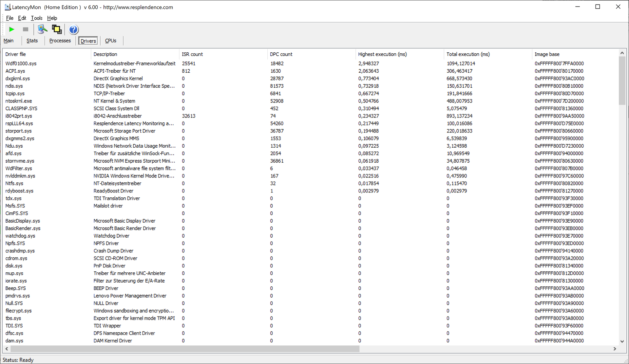The height and width of the screenshot is (364, 629).
Task: Start monitoring with green play button
Action: tap(12, 29)
